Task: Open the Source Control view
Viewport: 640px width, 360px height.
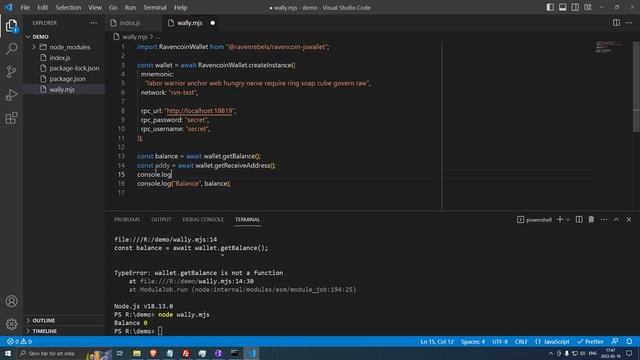Action: click(11, 72)
